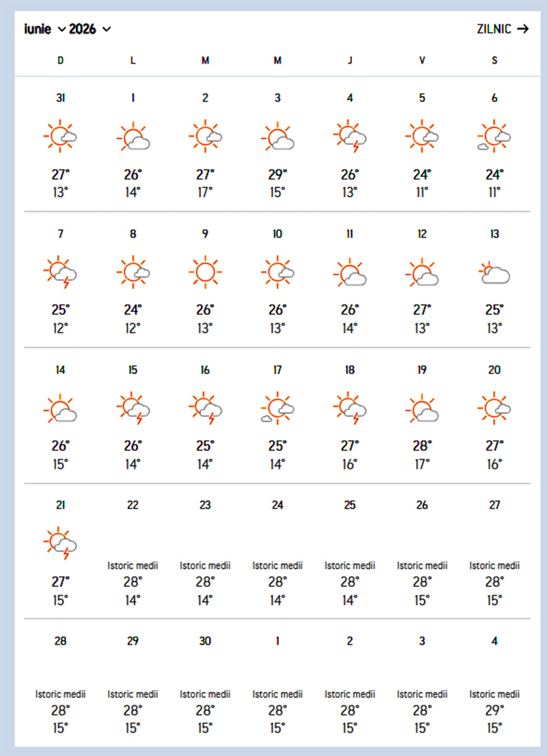Select the thunderstorm icon on June 4

tap(350, 137)
